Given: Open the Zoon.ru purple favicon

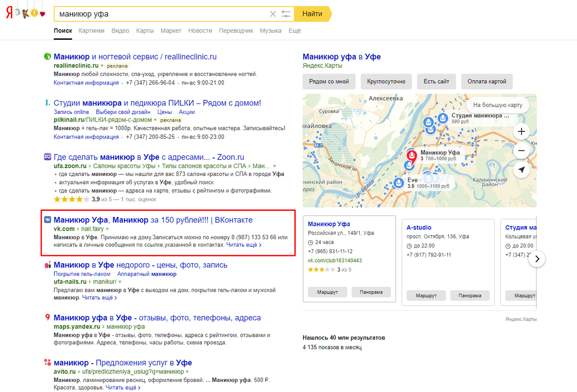Looking at the screenshot, I should point(48,157).
